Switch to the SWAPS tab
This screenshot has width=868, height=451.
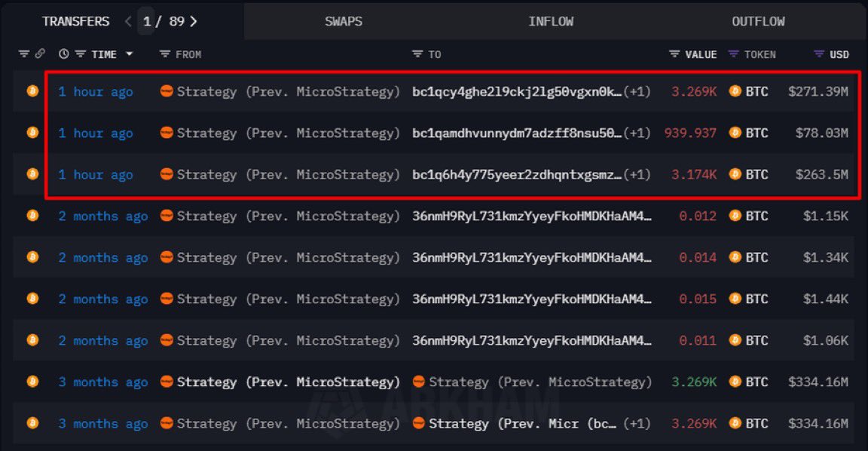[344, 22]
